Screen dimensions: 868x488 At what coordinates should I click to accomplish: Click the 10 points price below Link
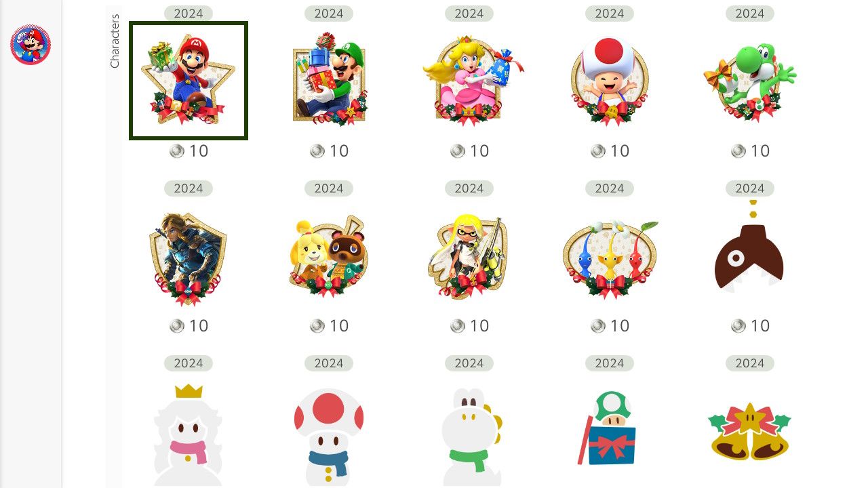click(189, 326)
